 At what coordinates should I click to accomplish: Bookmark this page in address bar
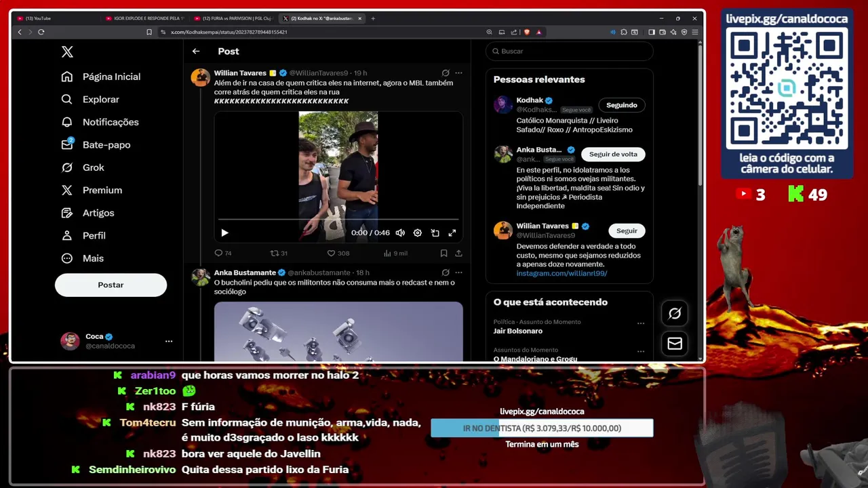coord(149,32)
